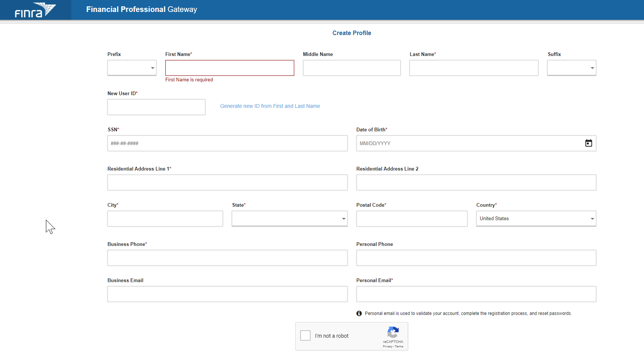Open the Date of Birth calendar picker
644x356 pixels.
[x=588, y=143]
